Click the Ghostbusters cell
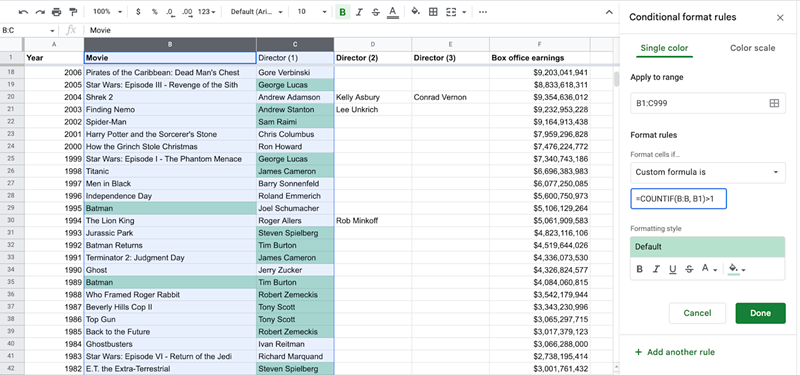 coord(170,344)
